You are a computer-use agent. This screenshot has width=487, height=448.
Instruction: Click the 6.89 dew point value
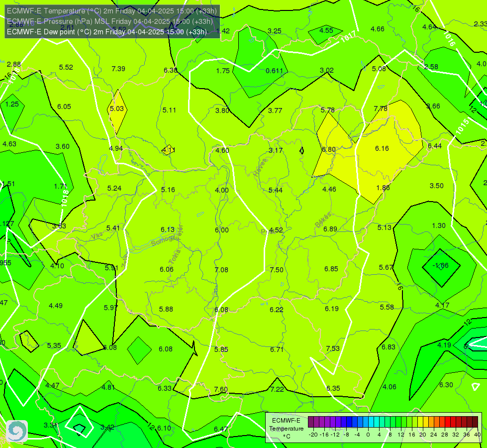pyautogui.click(x=330, y=229)
